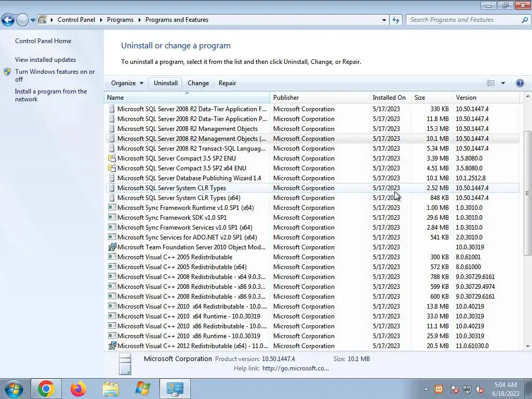Click the vertical scrollbar thumb of the program list
This screenshot has height=399, width=532.
(x=527, y=193)
